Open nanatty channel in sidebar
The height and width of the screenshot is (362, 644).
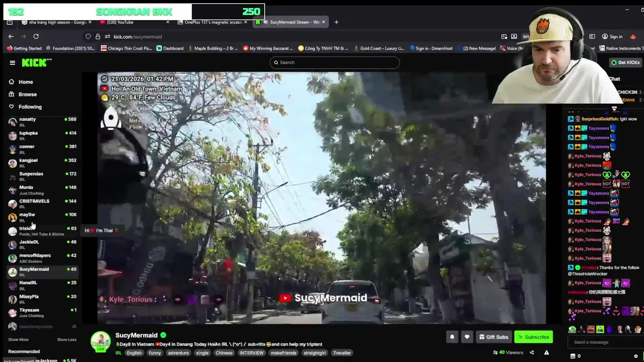[42, 122]
